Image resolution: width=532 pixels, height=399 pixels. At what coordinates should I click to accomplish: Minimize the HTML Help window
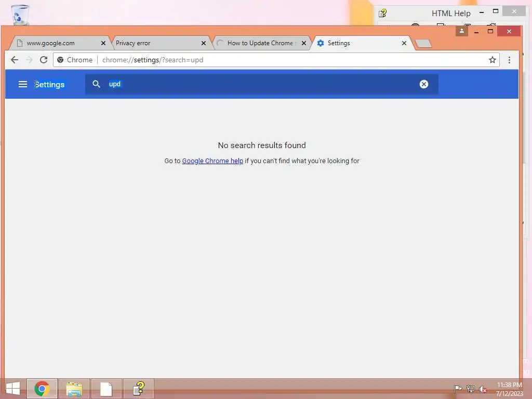point(482,12)
